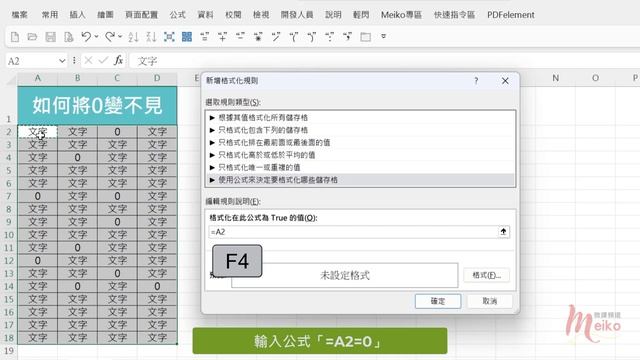Insert comma symbol icon

[348, 37]
